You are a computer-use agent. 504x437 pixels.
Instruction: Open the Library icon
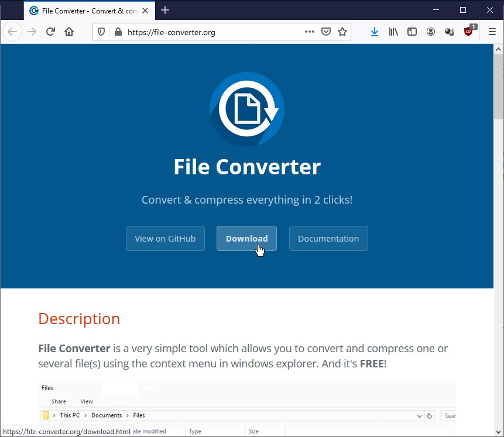(393, 32)
